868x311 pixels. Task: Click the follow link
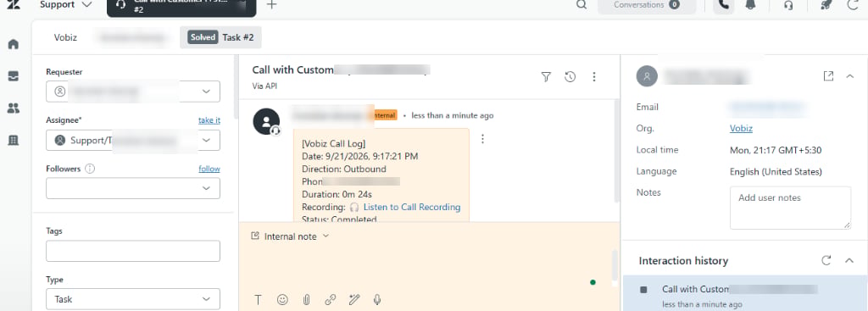tap(209, 169)
